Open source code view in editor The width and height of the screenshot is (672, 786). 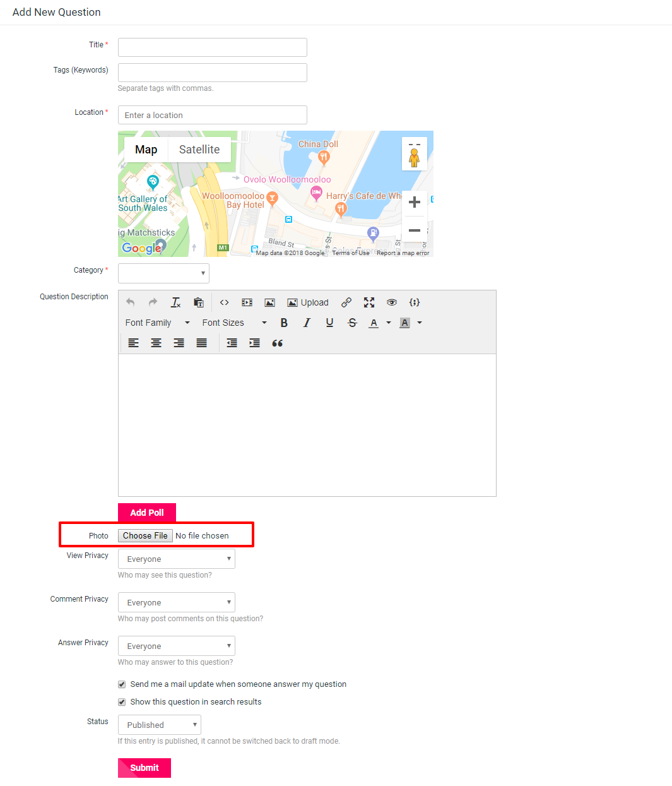pyautogui.click(x=224, y=302)
